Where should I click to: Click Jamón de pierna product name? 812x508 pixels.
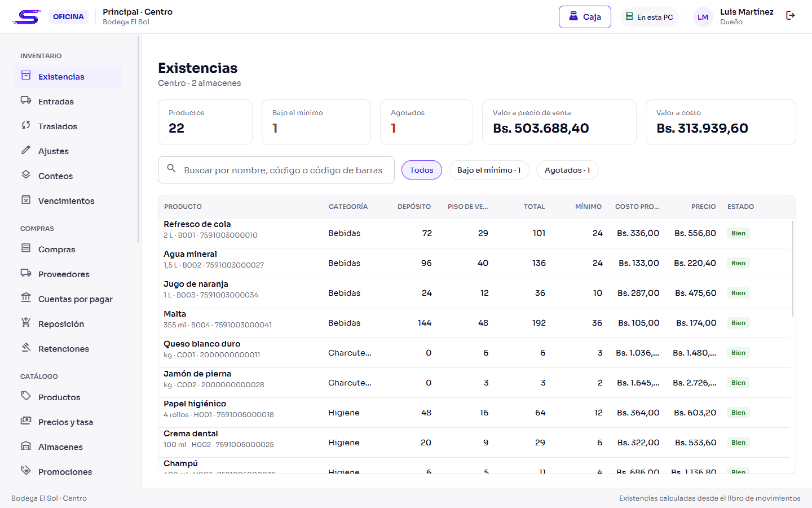(197, 374)
